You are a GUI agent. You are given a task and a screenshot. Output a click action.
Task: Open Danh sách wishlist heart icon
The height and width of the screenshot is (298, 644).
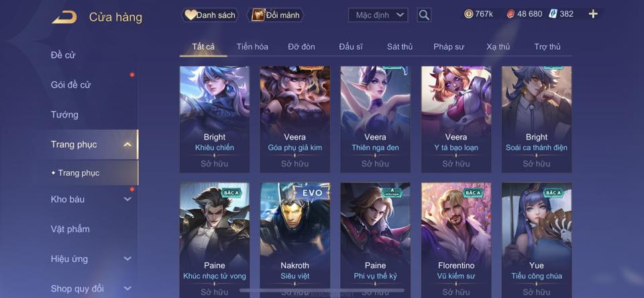click(190, 15)
